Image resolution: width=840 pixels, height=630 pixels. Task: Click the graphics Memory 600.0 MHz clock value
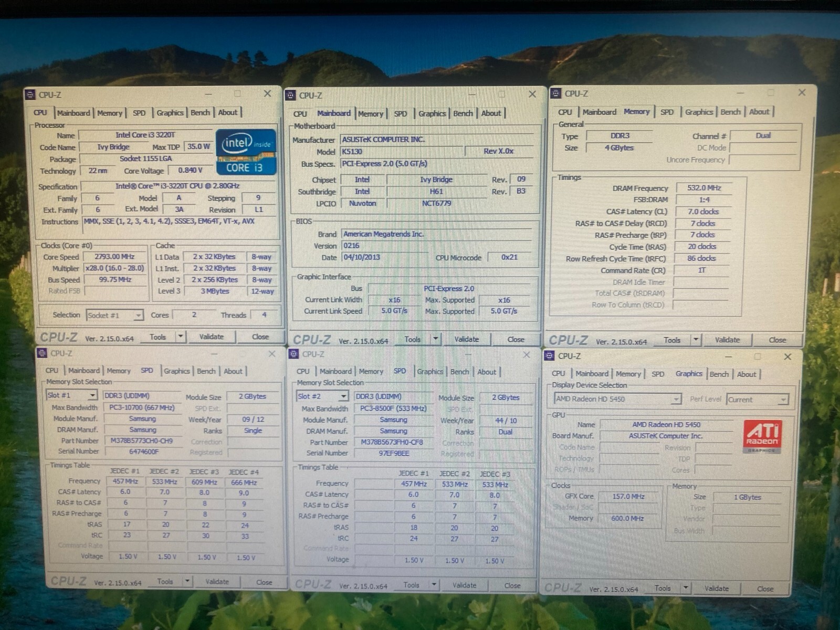coord(628,518)
